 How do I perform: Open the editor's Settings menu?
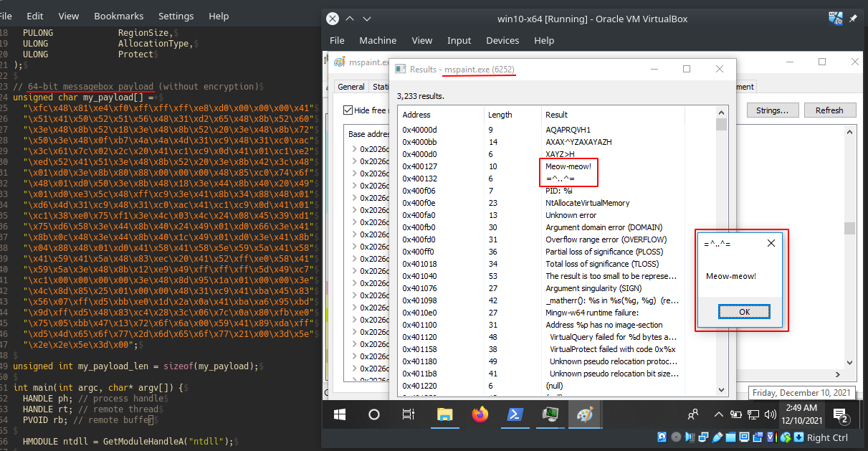[x=176, y=16]
